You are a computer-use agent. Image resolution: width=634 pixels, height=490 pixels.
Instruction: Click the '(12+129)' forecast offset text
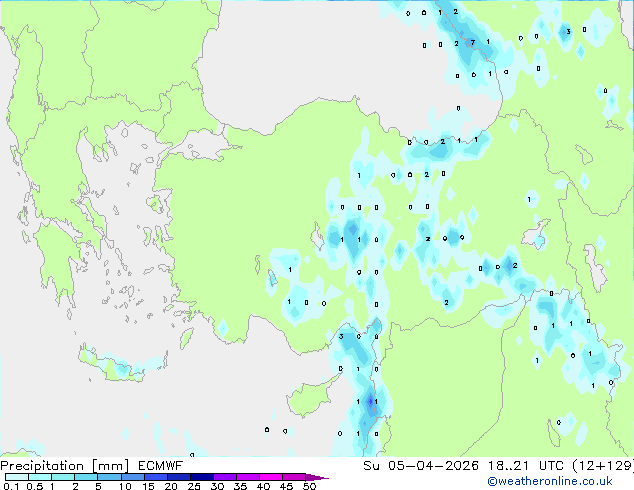604,465
